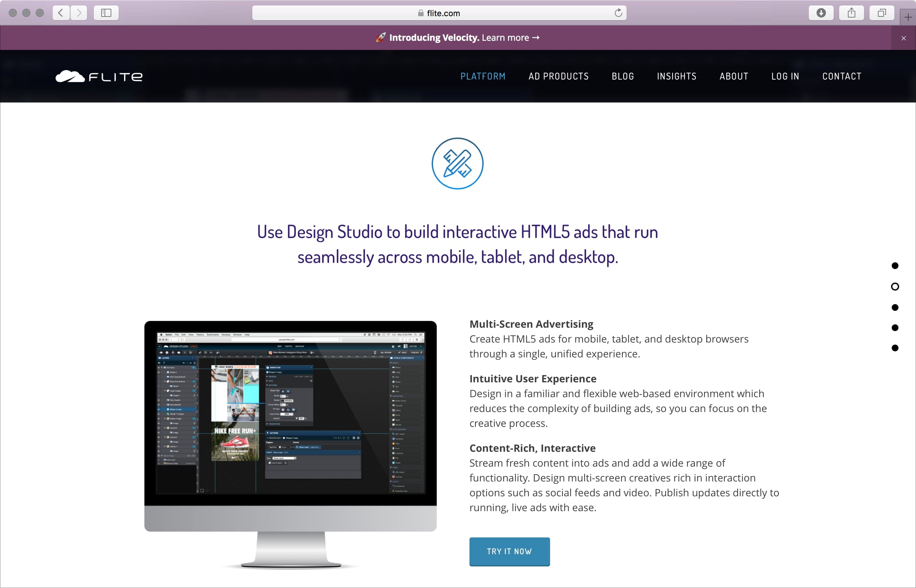Jump to fourth section navigation dot
This screenshot has width=916, height=588.
895,328
